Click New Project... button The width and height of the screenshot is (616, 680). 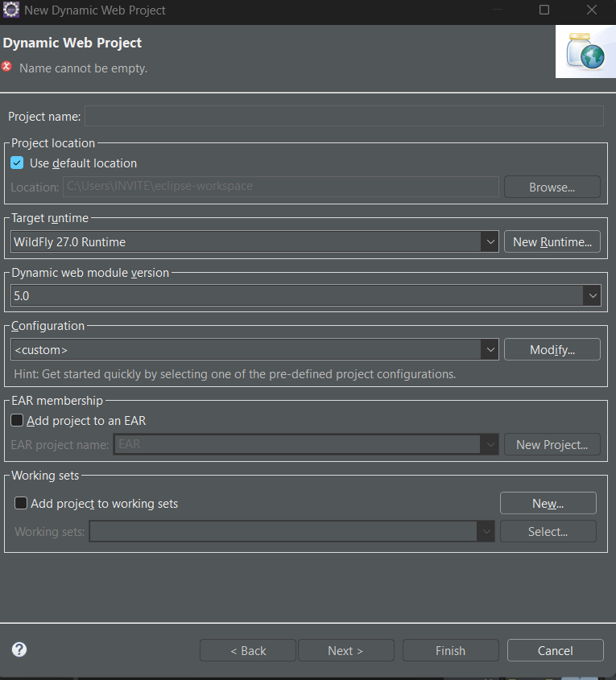[552, 444]
